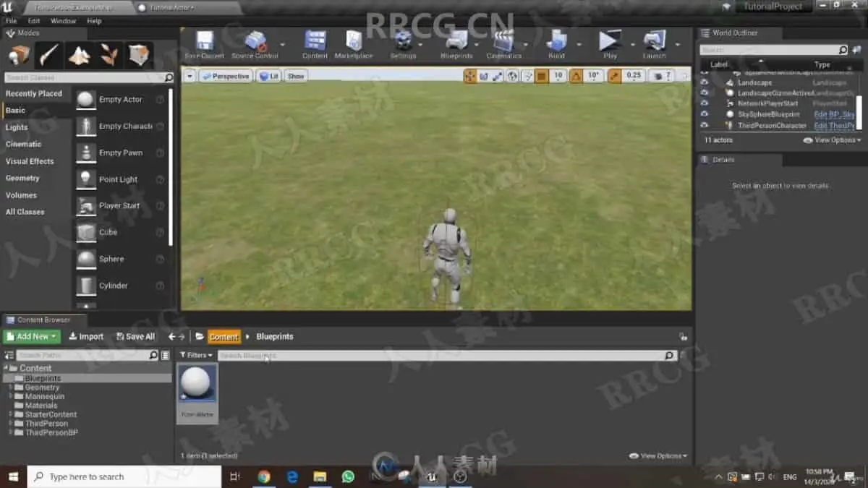Open the viewport options dropdown arrow
The width and height of the screenshot is (868, 488).
click(190, 76)
